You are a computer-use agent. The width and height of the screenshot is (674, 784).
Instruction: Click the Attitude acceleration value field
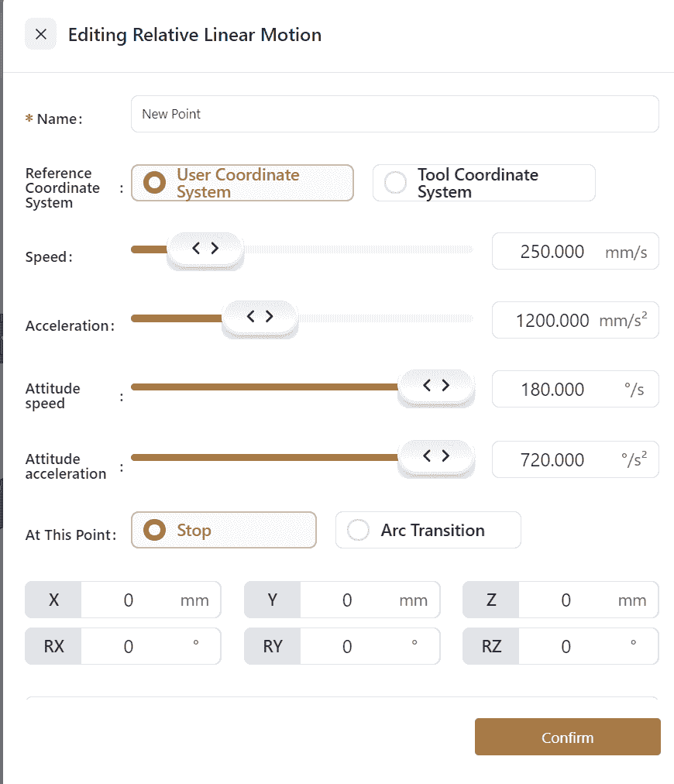coord(552,460)
